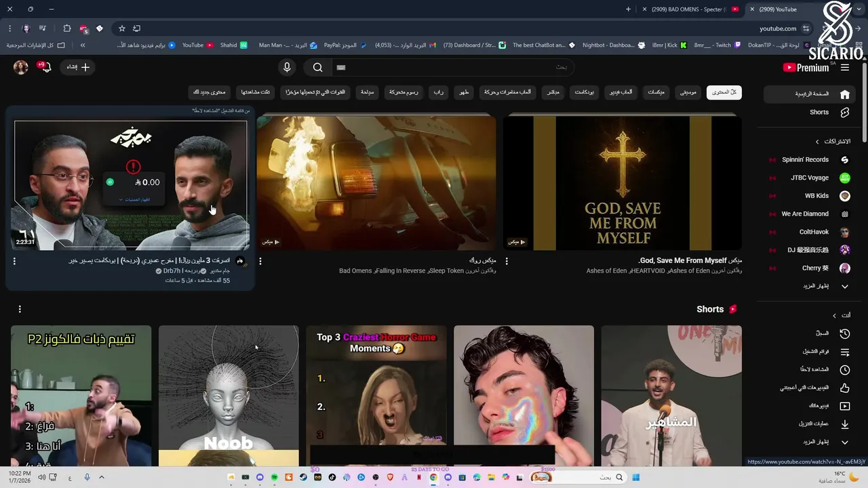Viewport: 868px width, 488px height.
Task: Click the Create (إنشاء) plus button
Action: (x=78, y=67)
